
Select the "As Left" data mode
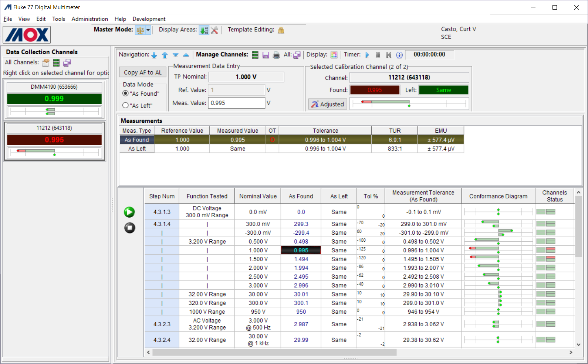pos(125,105)
